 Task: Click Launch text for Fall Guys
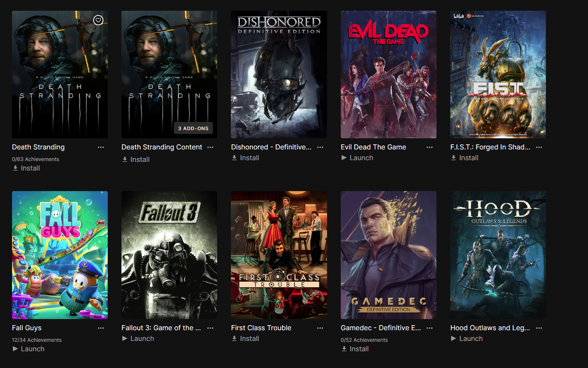pyautogui.click(x=33, y=349)
